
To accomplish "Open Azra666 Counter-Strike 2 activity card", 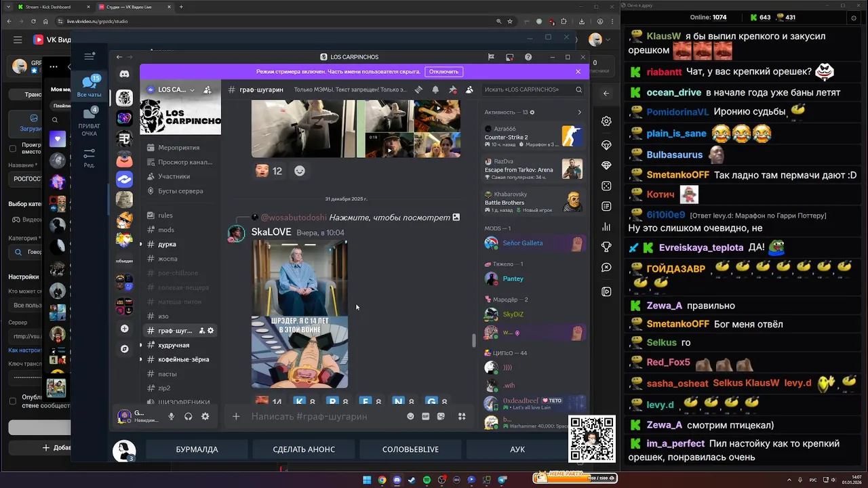I will click(533, 136).
